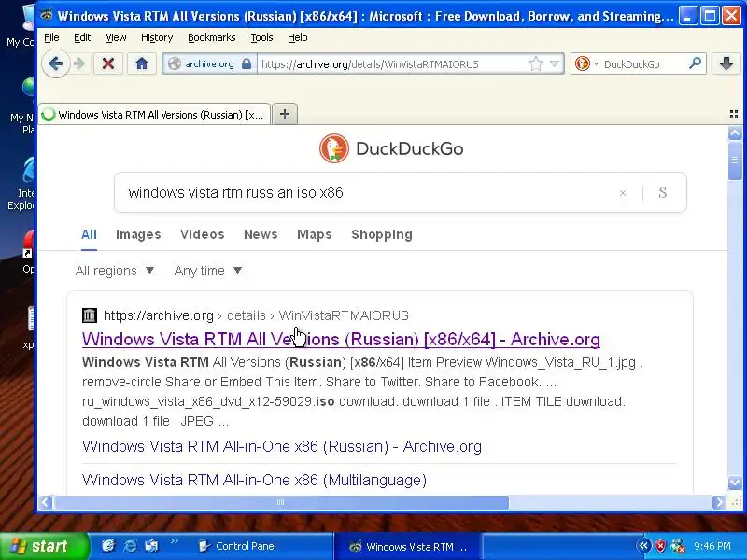Select the Windows Vista RTM browser tab
The image size is (747, 560).
(154, 115)
